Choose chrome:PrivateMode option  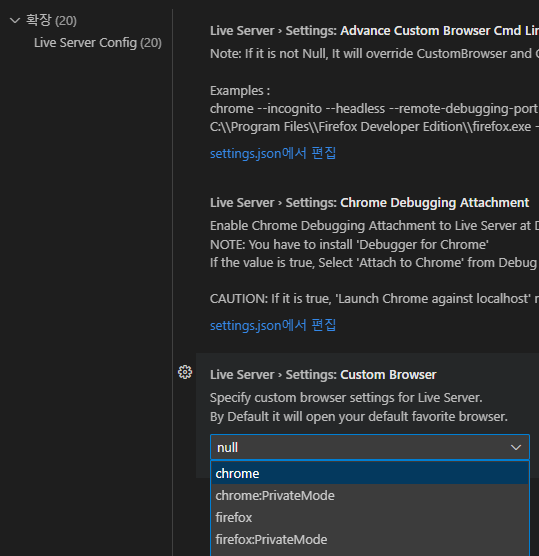tap(370, 495)
